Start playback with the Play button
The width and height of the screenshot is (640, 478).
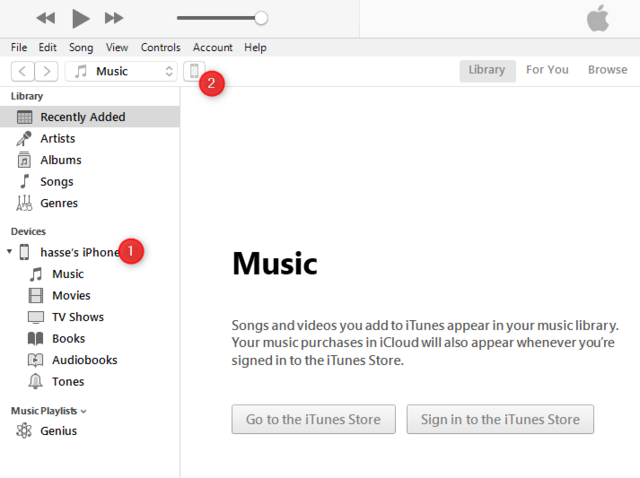(80, 18)
